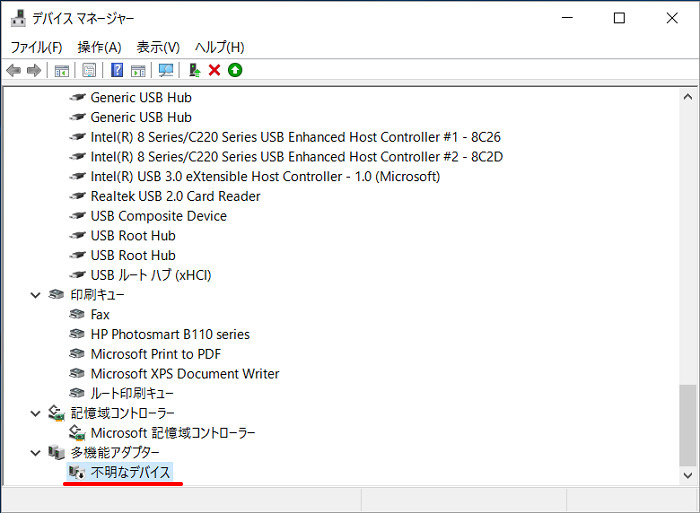Click the scrollbar up arrow
The width and height of the screenshot is (700, 513).
pyautogui.click(x=688, y=97)
